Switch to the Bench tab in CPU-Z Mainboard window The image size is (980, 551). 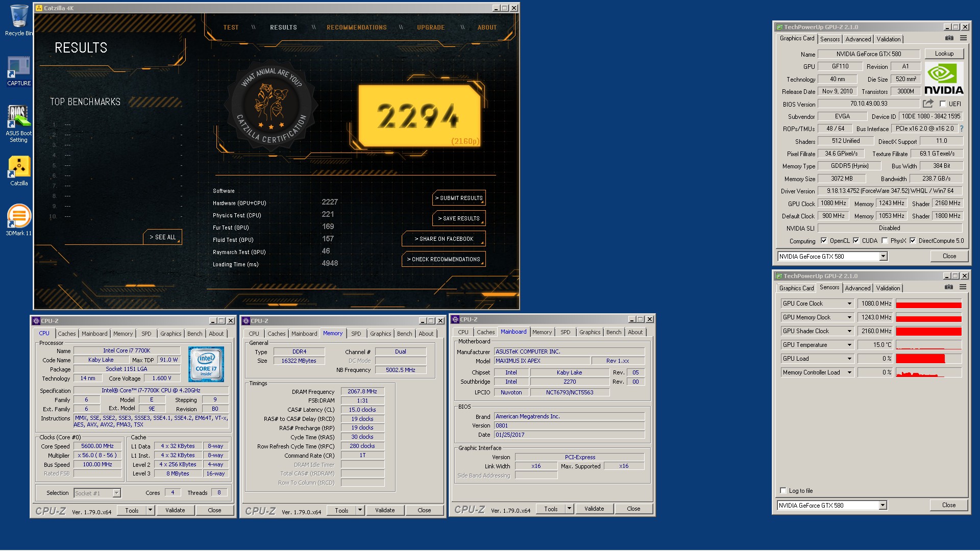(614, 332)
